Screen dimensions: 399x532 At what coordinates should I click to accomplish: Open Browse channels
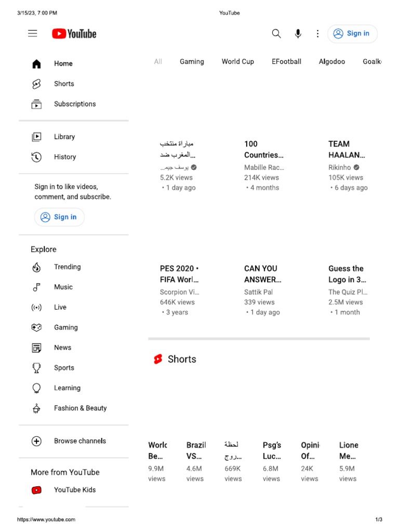(x=79, y=441)
